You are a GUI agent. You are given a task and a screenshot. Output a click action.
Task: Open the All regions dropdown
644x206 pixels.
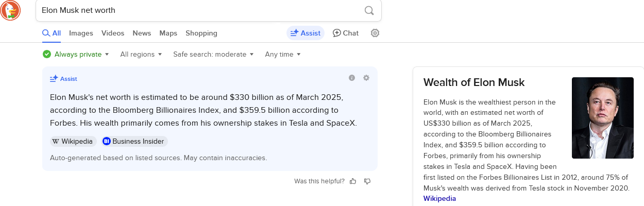[x=141, y=54]
